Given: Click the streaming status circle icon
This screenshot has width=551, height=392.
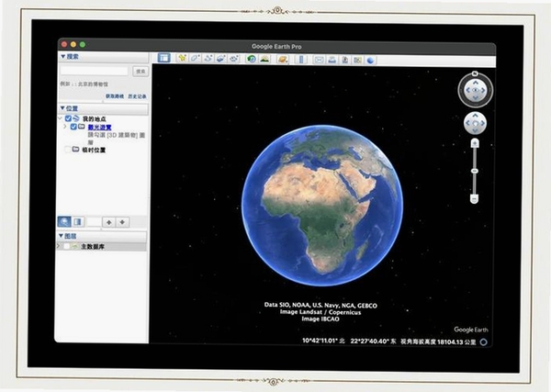Looking at the screenshot, I should point(484,342).
